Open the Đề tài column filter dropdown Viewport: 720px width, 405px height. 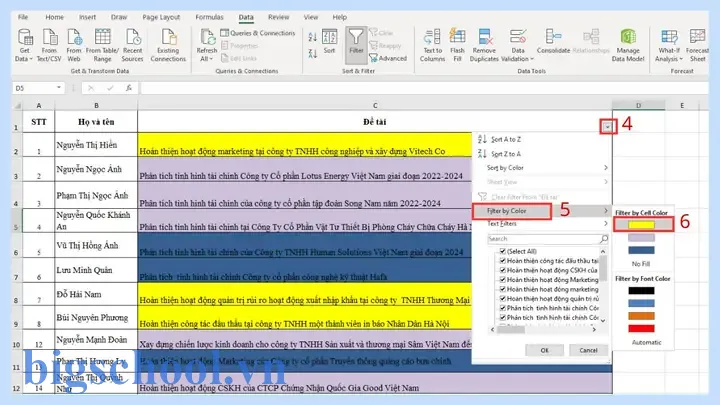[x=608, y=126]
